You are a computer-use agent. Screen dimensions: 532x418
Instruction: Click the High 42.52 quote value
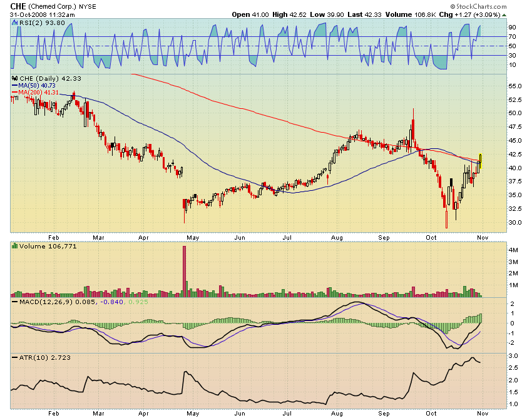click(289, 14)
